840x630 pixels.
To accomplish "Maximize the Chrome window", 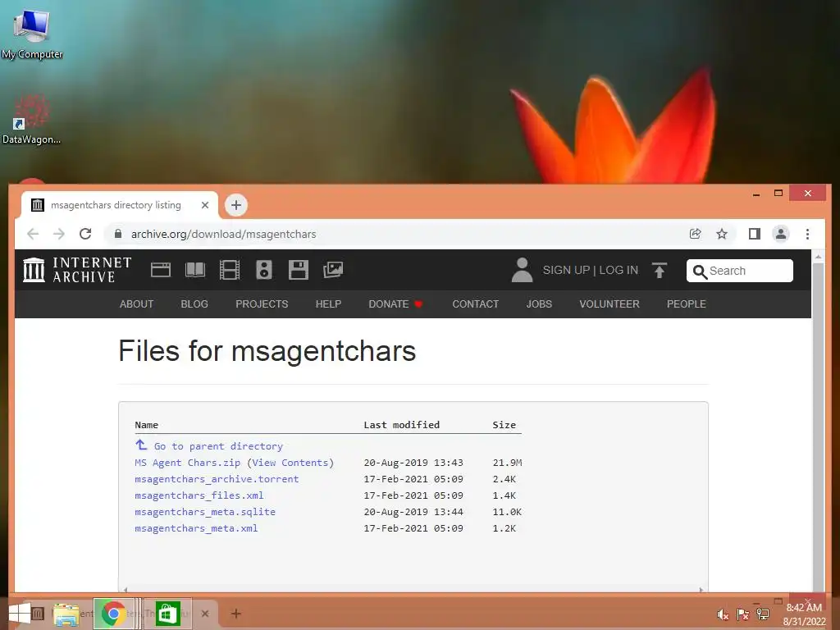I will pos(778,193).
